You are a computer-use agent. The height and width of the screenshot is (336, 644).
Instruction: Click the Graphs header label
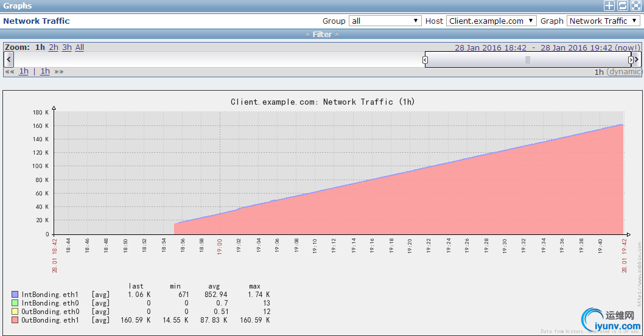(x=18, y=5)
